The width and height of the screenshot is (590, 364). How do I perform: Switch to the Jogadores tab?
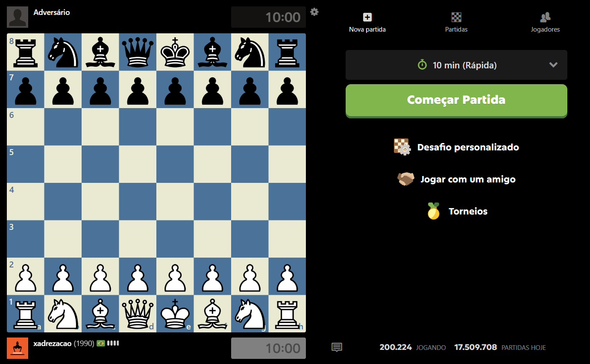coord(545,23)
